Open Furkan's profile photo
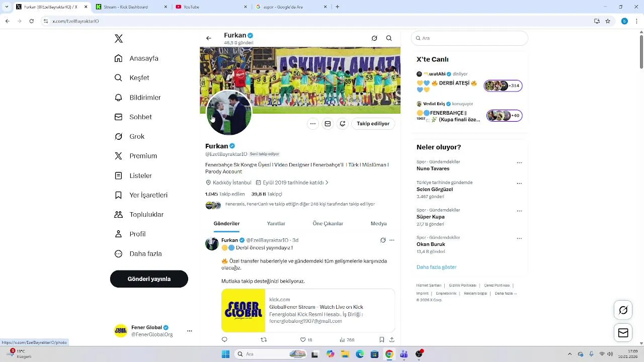Screen dimensions: 644x362 point(229,113)
